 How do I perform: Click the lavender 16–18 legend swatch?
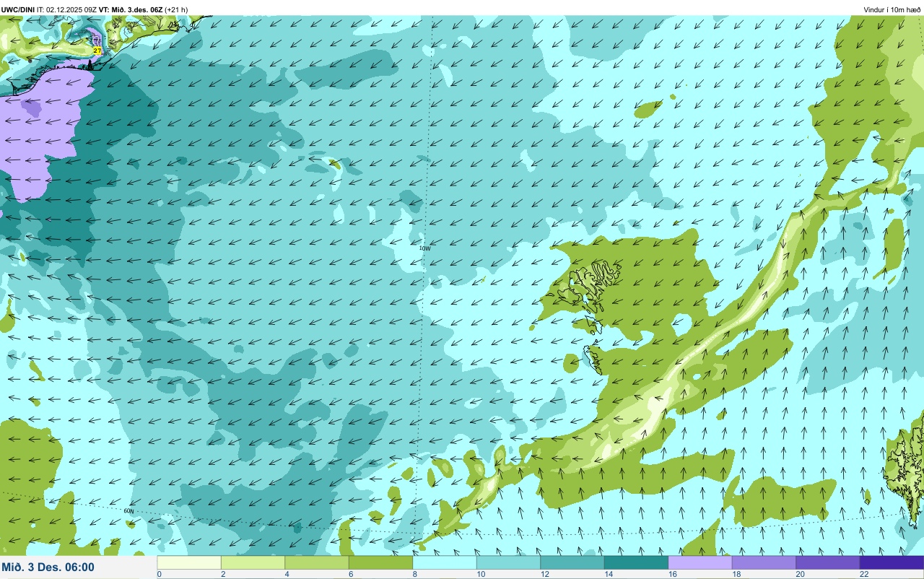point(700,562)
